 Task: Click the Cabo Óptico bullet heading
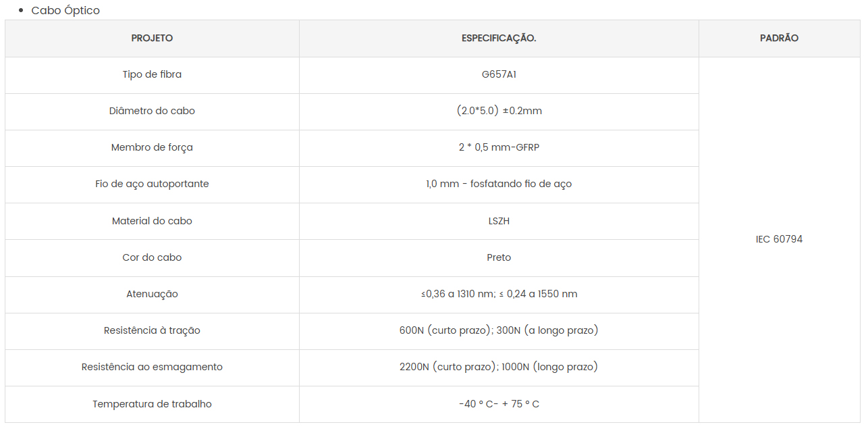[65, 11]
